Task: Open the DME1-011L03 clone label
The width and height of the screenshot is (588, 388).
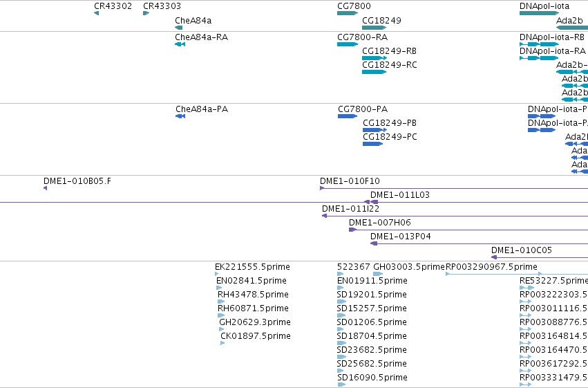Action: click(400, 195)
